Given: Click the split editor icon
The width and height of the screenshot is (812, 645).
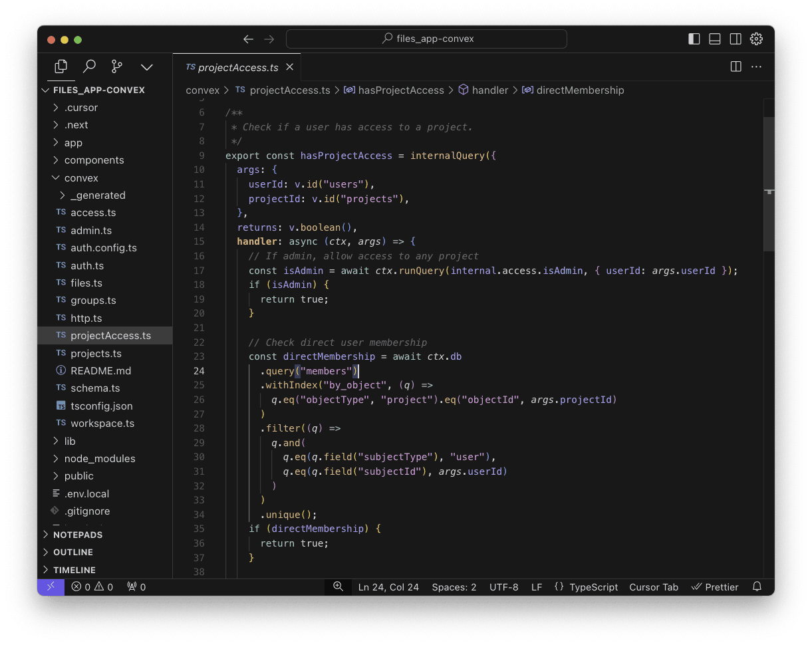Looking at the screenshot, I should click(x=736, y=66).
